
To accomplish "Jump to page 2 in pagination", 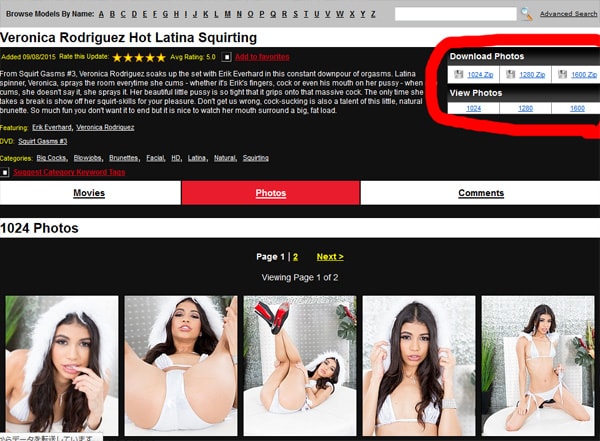I will (295, 256).
